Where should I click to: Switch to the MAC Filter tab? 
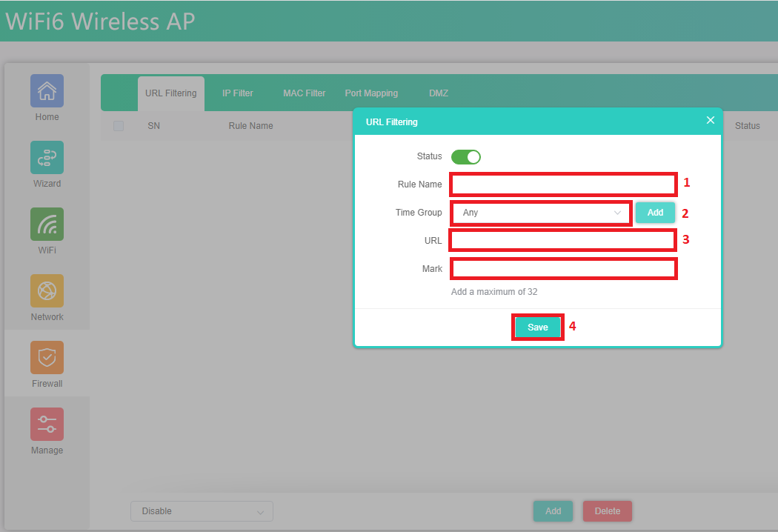tap(304, 93)
